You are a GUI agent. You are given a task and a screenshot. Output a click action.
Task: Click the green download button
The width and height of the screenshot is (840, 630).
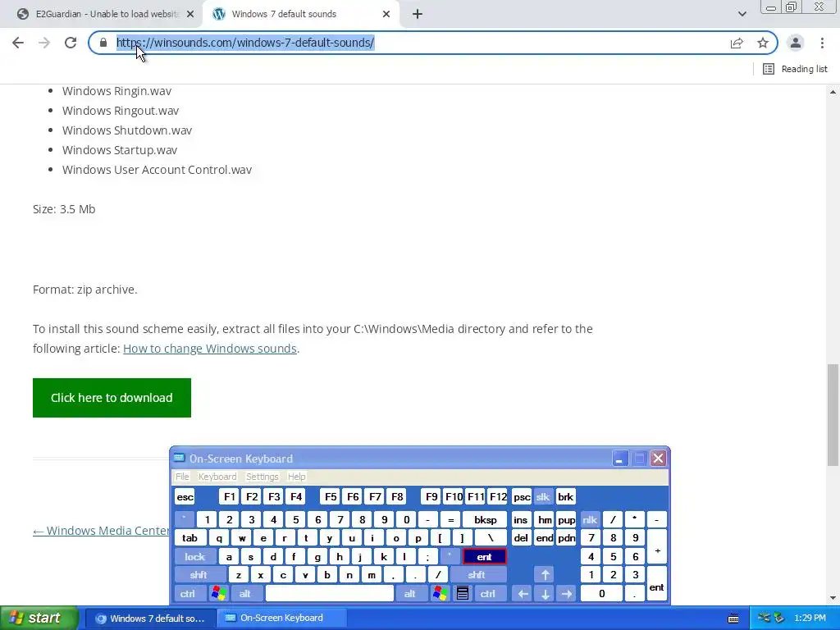pyautogui.click(x=112, y=398)
